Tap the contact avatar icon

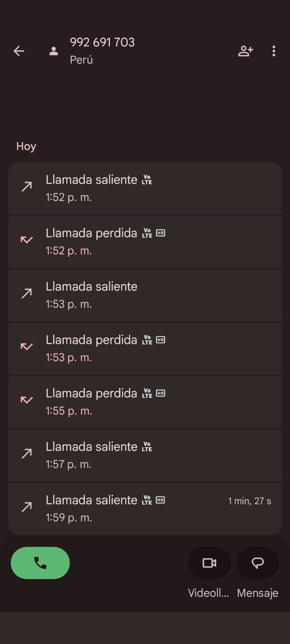pyautogui.click(x=54, y=51)
